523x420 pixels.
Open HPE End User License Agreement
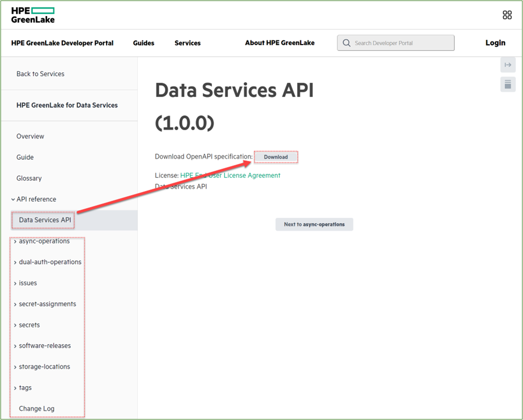pyautogui.click(x=230, y=175)
